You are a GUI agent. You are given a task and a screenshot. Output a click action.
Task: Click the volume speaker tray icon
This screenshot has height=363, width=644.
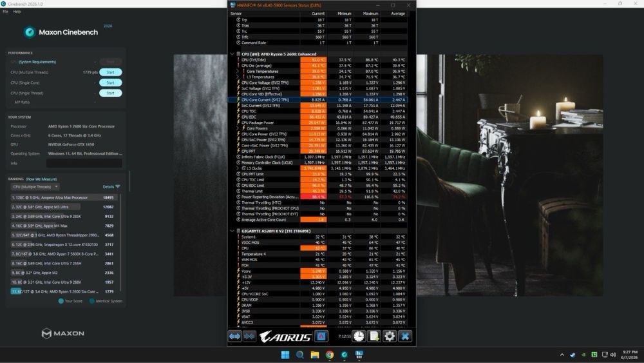(613, 355)
